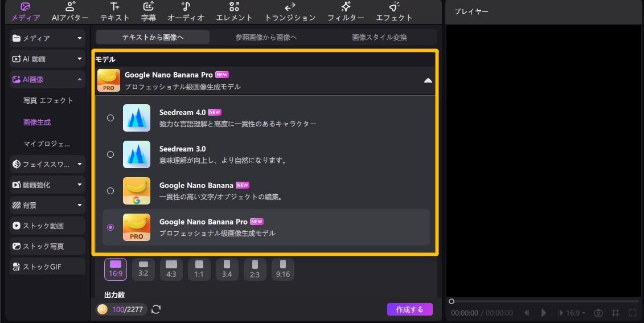Click the AI credits coin icon
This screenshot has width=644, height=323.
click(x=102, y=309)
